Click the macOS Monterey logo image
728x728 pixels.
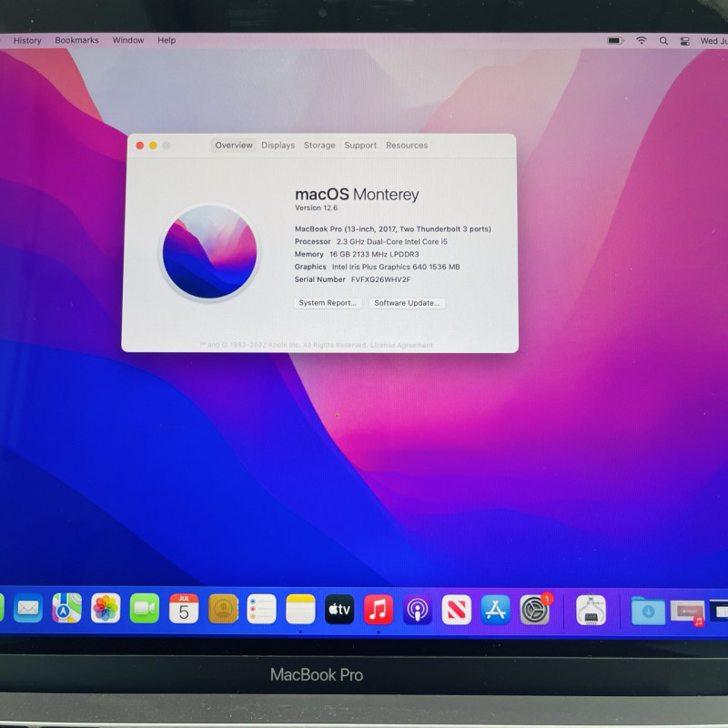click(x=209, y=252)
